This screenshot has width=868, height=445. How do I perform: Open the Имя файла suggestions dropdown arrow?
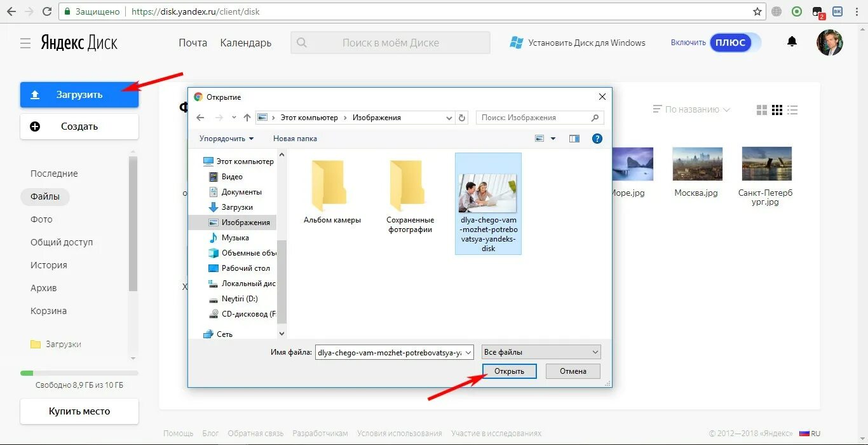tap(469, 352)
